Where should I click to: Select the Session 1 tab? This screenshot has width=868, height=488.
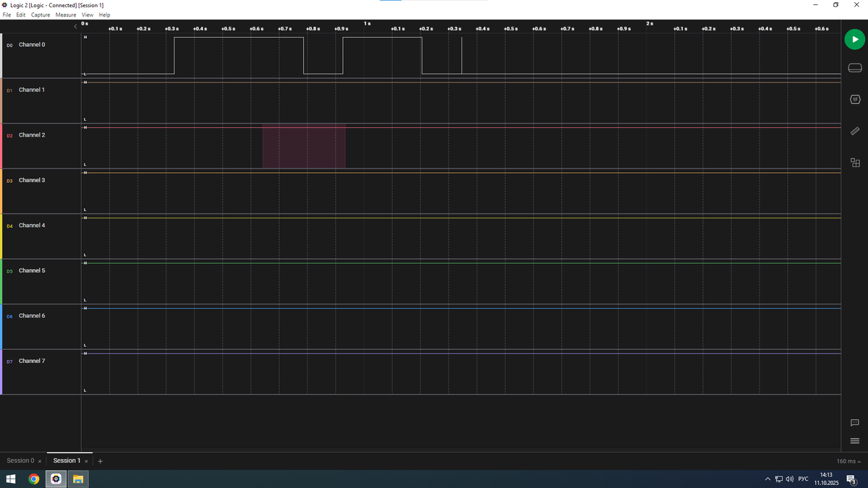67,461
